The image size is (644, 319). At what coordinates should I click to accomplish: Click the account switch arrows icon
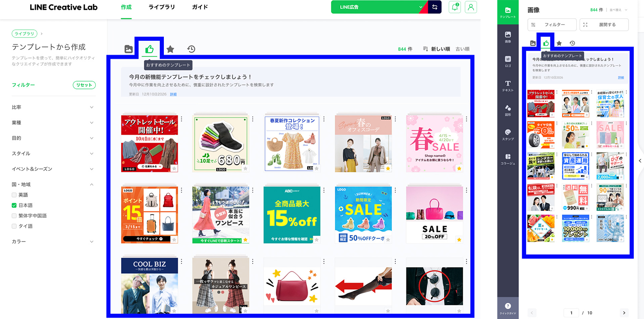click(434, 7)
